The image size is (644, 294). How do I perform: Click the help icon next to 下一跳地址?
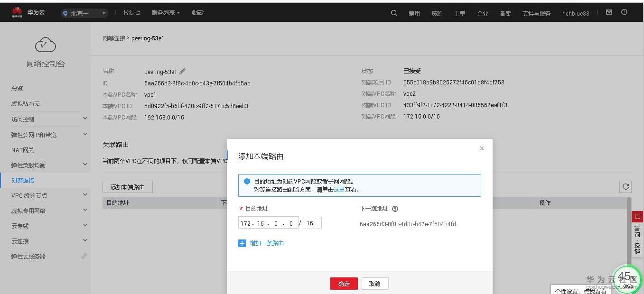[396, 208]
